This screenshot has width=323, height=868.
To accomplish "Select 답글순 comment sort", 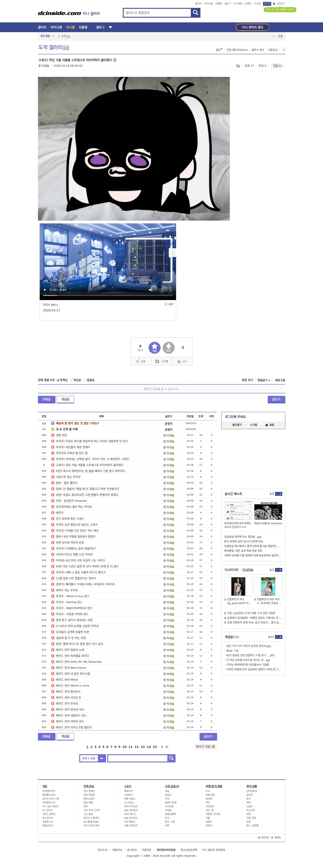I will (89, 380).
